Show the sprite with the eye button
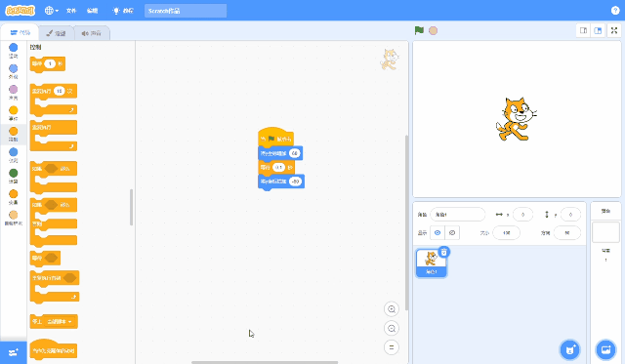Image resolution: width=625 pixels, height=364 pixels. tap(437, 233)
